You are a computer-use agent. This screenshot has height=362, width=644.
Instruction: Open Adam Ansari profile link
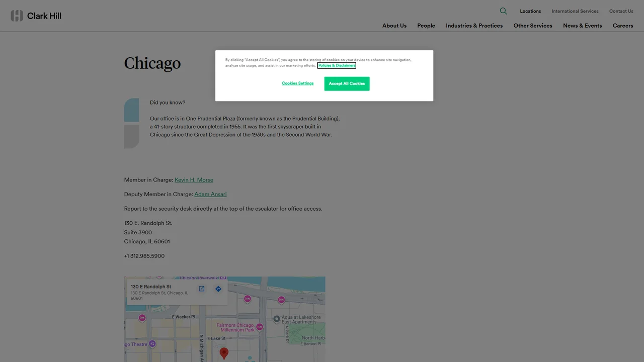click(210, 194)
